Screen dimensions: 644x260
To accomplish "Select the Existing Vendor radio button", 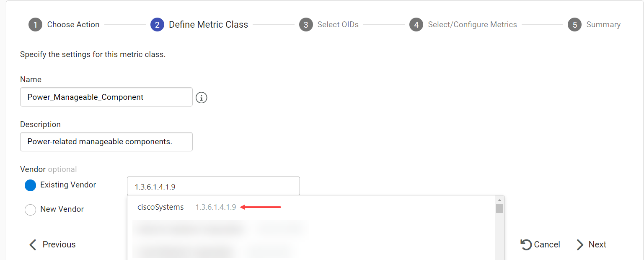I will 31,185.
